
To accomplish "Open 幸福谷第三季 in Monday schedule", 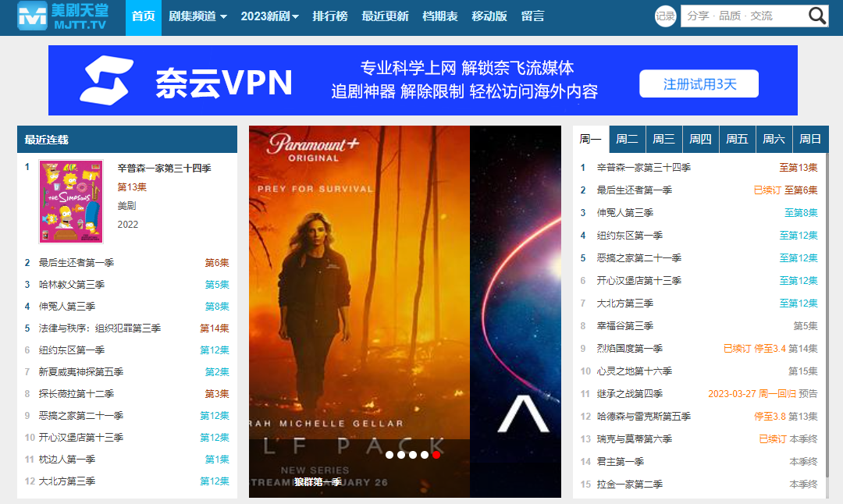I will [624, 325].
